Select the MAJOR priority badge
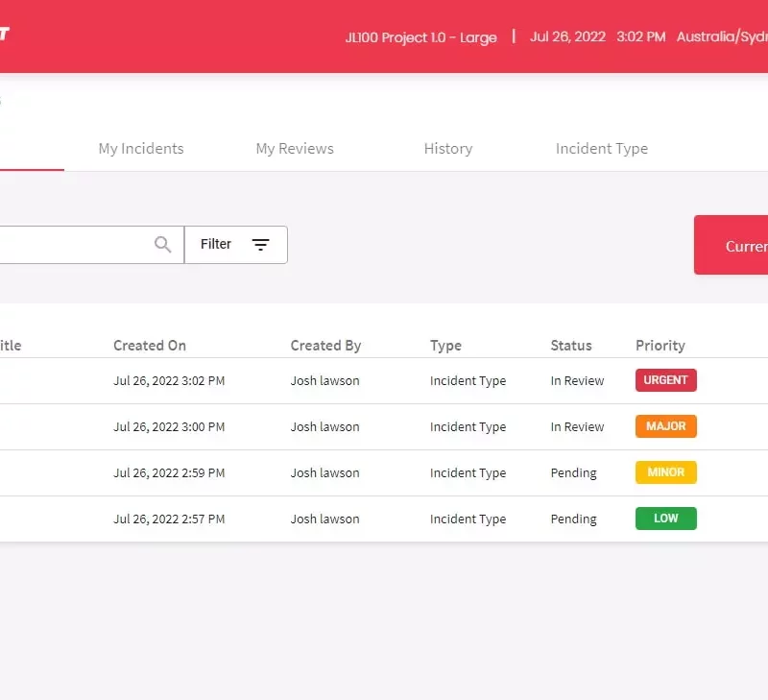The width and height of the screenshot is (768, 700). pos(666,426)
